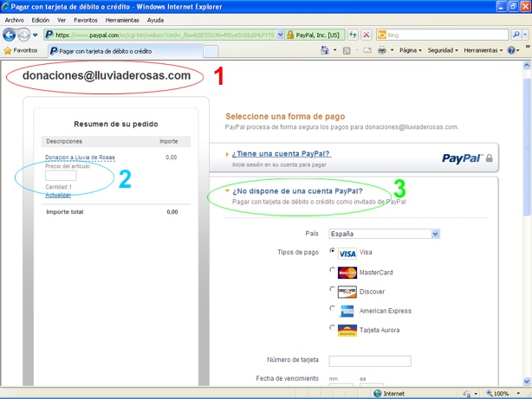Expand the command bar overflow chevron
The image size is (532, 399).
528,47
